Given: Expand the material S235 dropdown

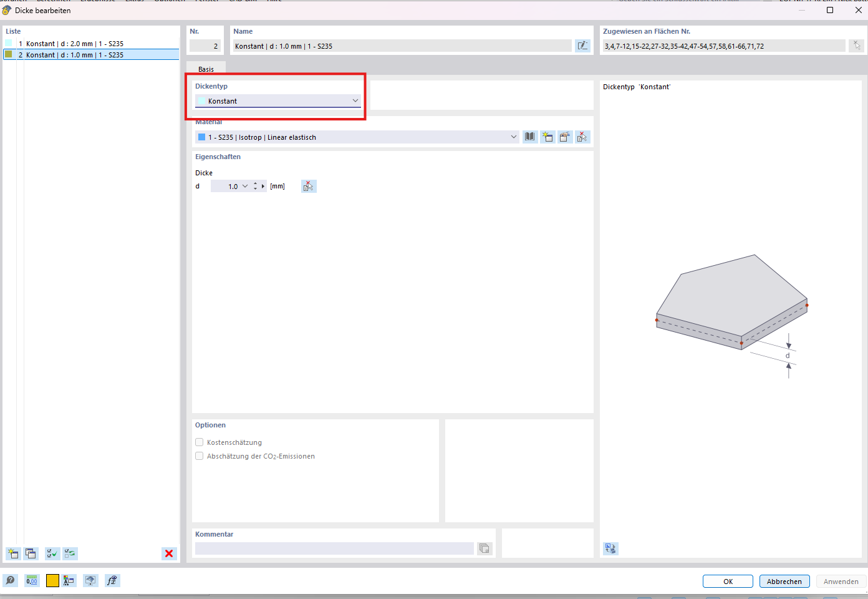Looking at the screenshot, I should tap(513, 137).
